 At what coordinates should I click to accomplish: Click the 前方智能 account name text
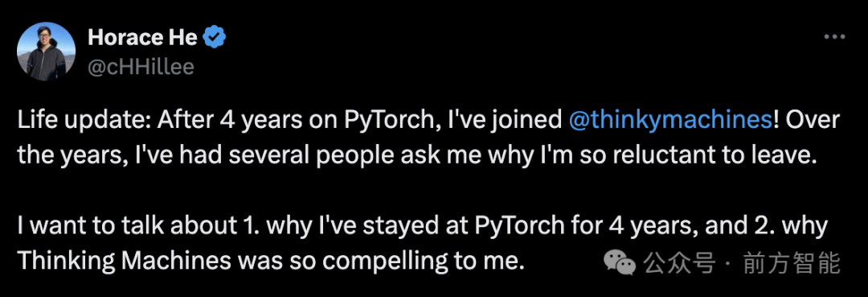click(792, 262)
